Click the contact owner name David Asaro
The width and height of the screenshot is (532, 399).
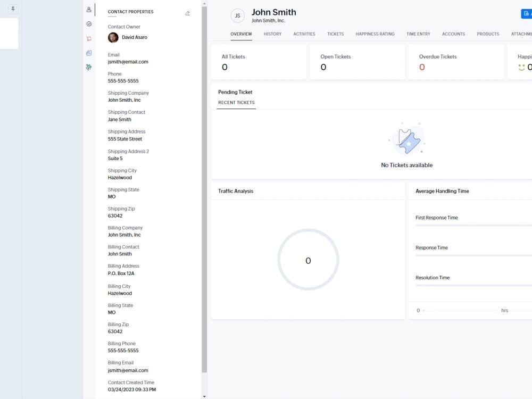click(135, 37)
